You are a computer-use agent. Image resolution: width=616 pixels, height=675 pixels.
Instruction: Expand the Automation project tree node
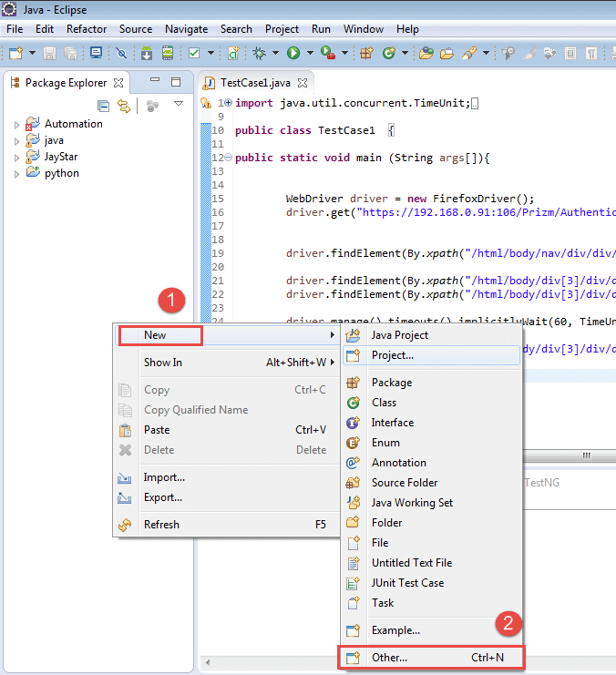tap(16, 125)
